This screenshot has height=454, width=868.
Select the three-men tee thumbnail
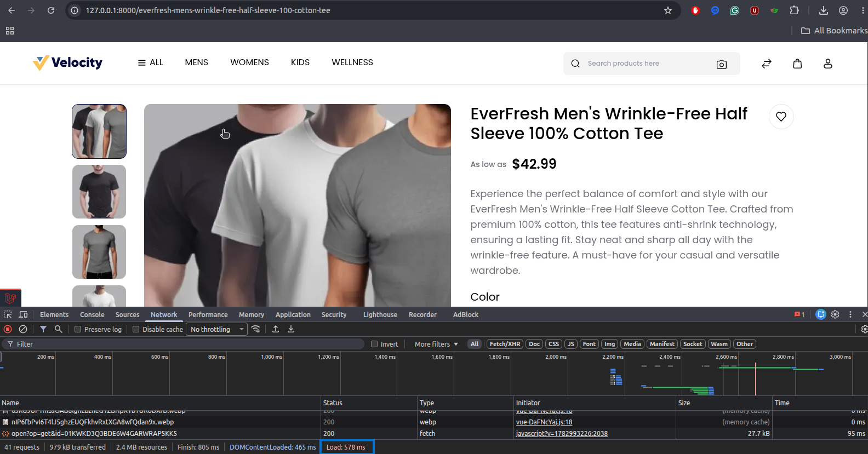(x=99, y=131)
